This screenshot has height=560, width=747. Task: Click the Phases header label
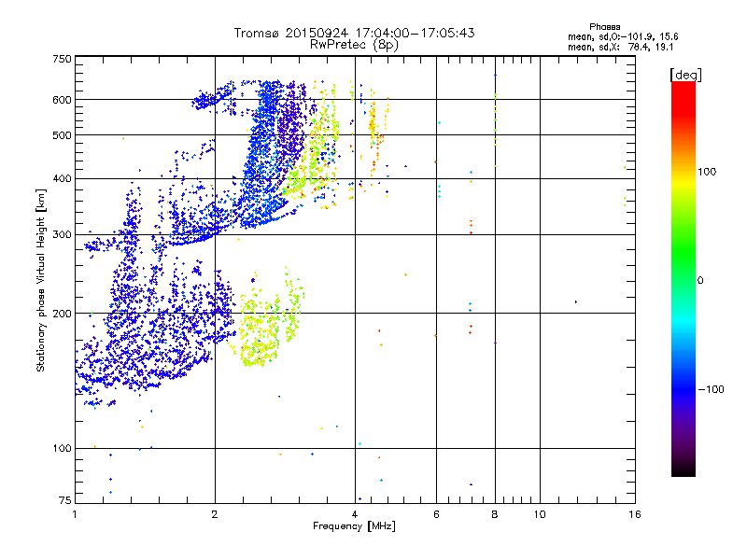click(604, 27)
